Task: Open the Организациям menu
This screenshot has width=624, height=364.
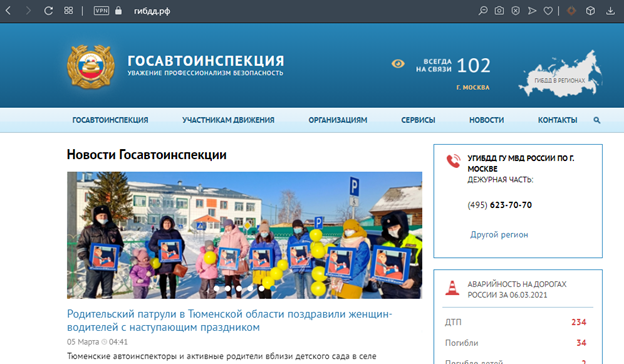Action: (338, 120)
